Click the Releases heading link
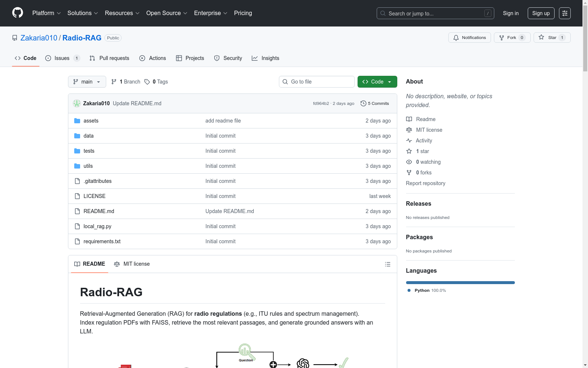 (x=419, y=204)
